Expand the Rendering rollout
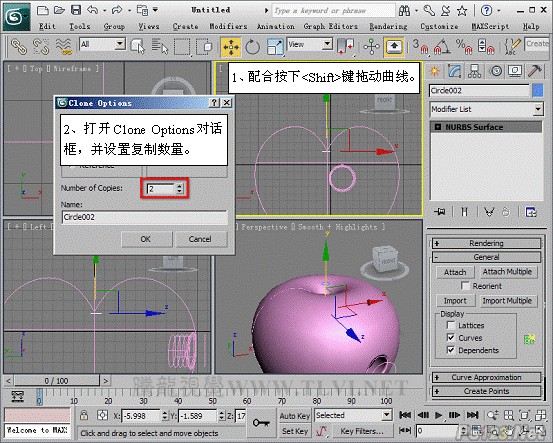The image size is (553, 443). (486, 243)
